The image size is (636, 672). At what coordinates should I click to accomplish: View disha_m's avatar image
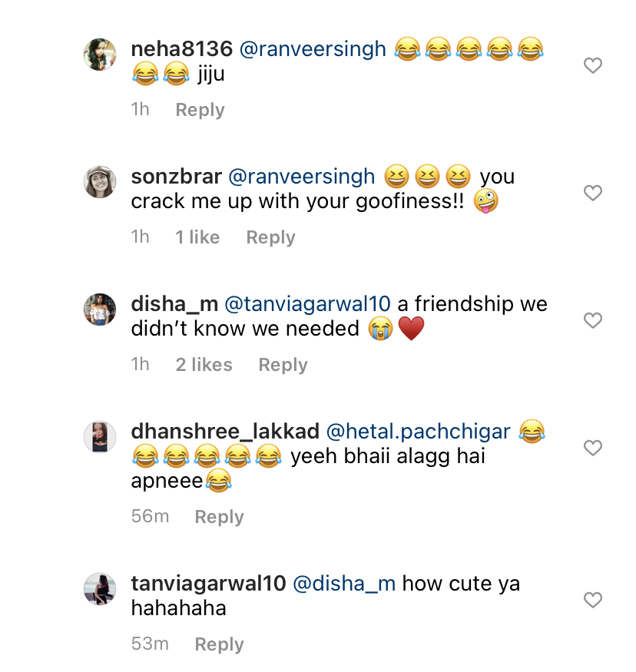coord(100,310)
